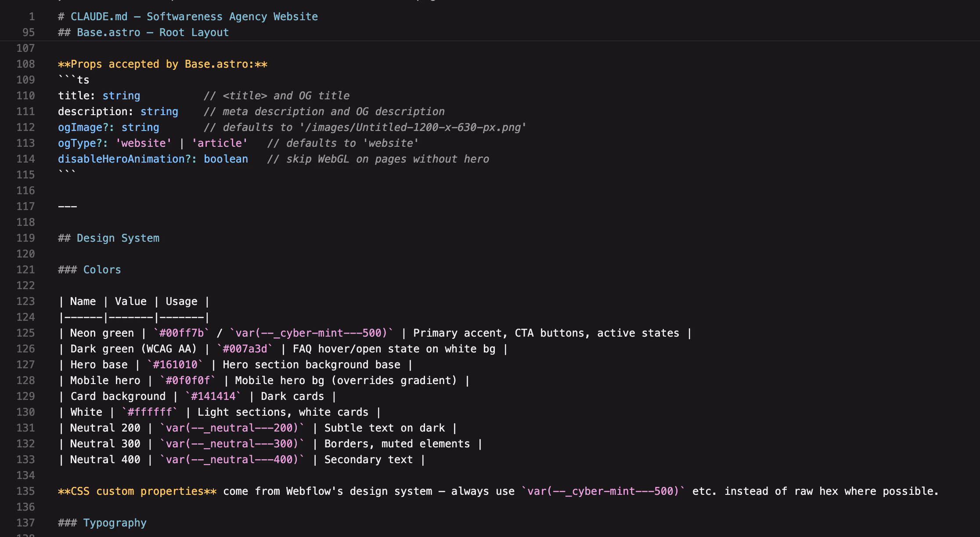
Task: Click 'Borders, muted elements' usage text
Action: (x=397, y=444)
